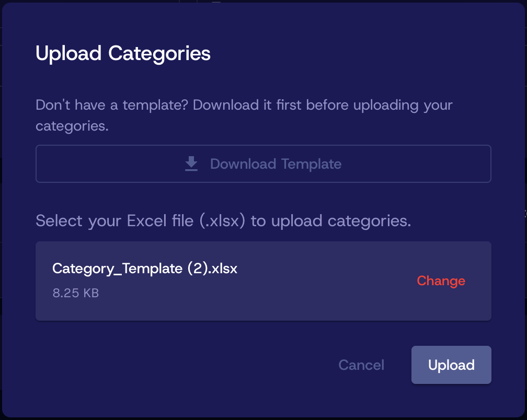The image size is (527, 420).
Task: Click the 8.25 KB file size label
Action: (x=76, y=293)
